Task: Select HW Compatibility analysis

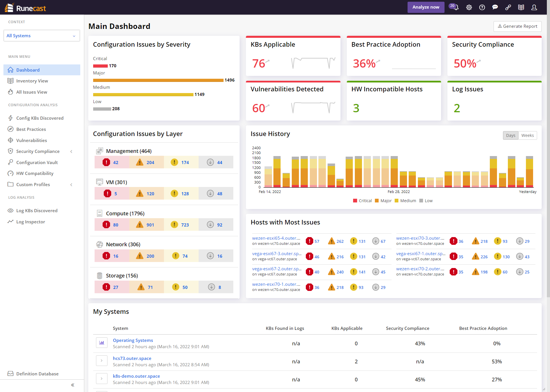Action: 35,173
